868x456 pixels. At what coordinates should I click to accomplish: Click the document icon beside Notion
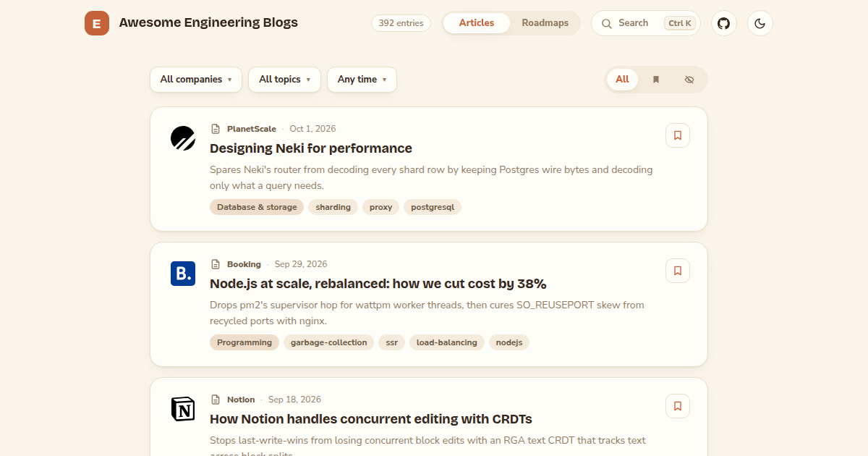pyautogui.click(x=216, y=400)
